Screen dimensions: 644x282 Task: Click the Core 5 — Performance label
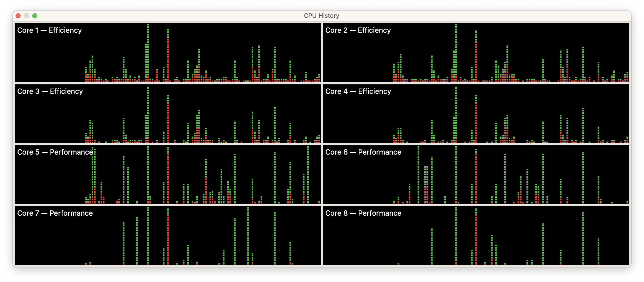55,152
